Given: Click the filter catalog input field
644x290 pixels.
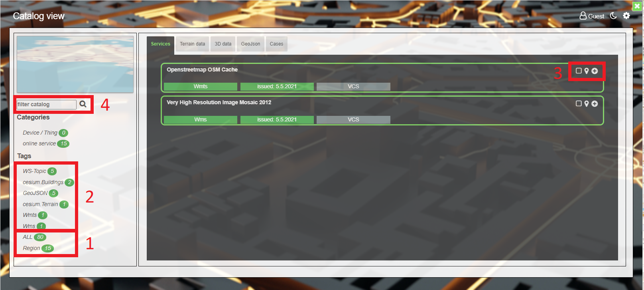Looking at the screenshot, I should 46,105.
